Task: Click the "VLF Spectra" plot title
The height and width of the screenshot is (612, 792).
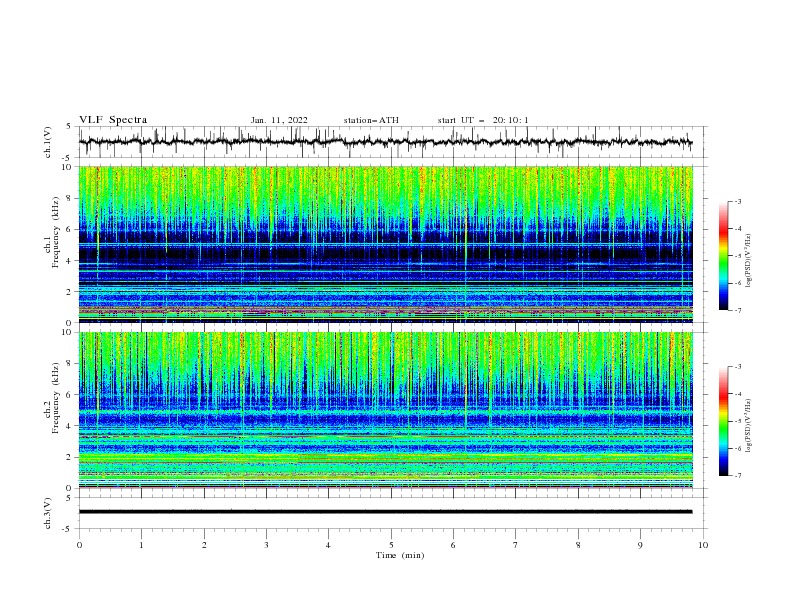Action: (x=113, y=120)
